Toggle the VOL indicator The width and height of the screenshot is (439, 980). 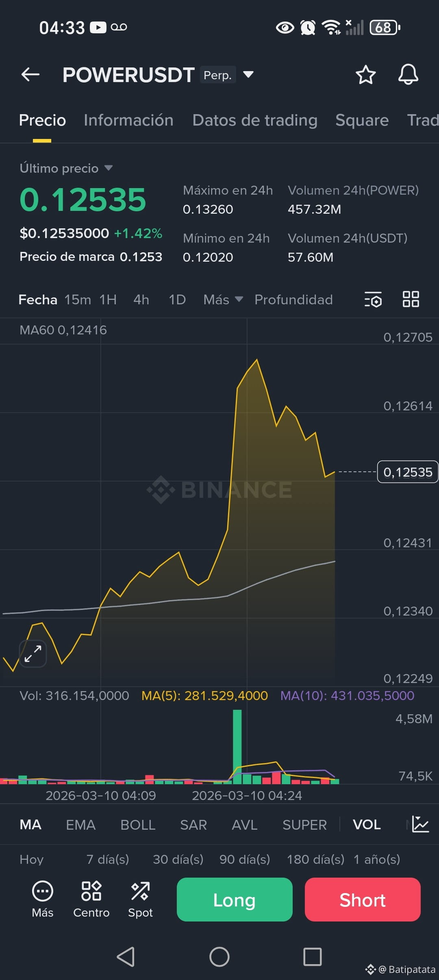[367, 825]
